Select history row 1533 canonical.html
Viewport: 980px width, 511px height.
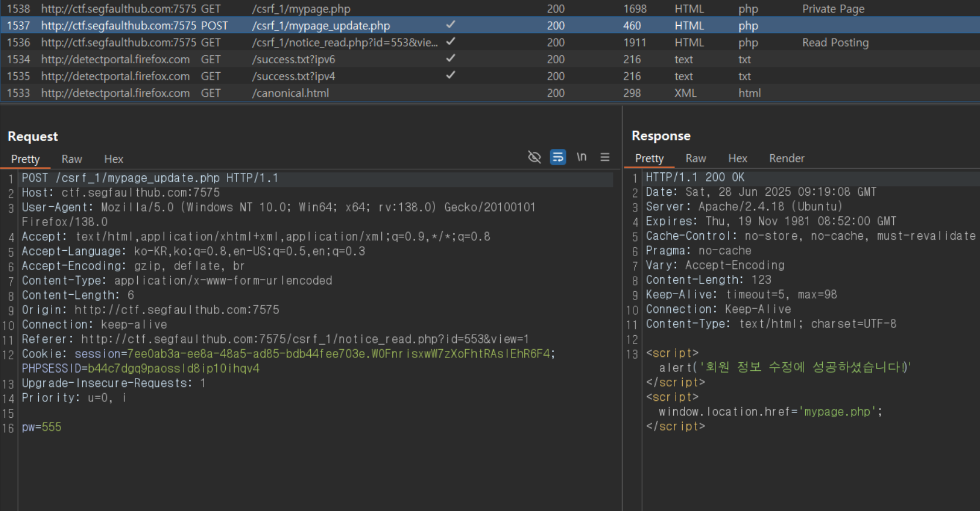tap(490, 93)
